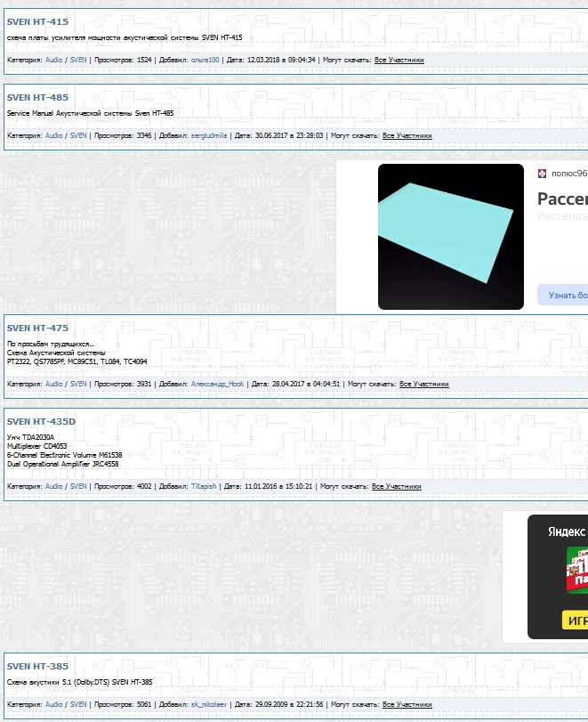Screen dimensions: 588x722
Task: Click SVEN category link in HT-485 entry
Action: (x=78, y=136)
